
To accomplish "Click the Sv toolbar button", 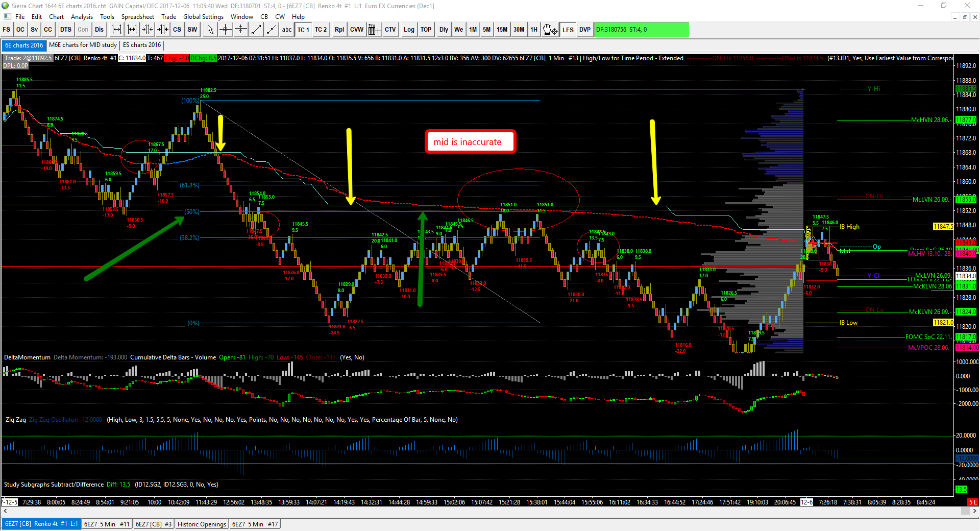I will click(x=34, y=30).
